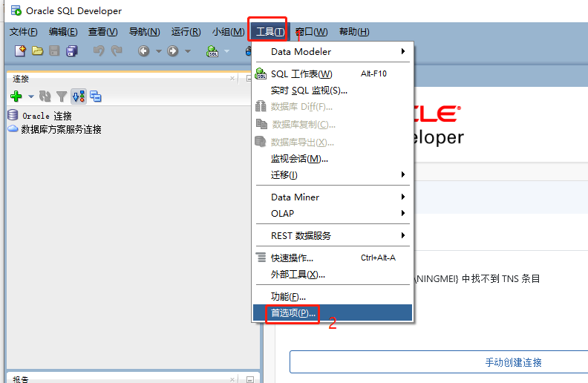Screen dimensions: 588x383
Task: Click the cloud icon beside 数据库方案服务连接
Action: 13,129
